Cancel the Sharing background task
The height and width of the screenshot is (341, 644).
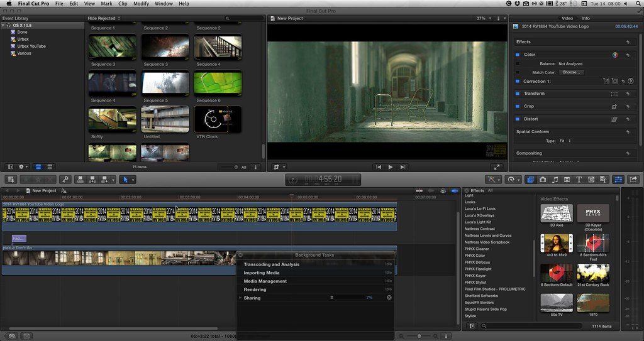389,298
